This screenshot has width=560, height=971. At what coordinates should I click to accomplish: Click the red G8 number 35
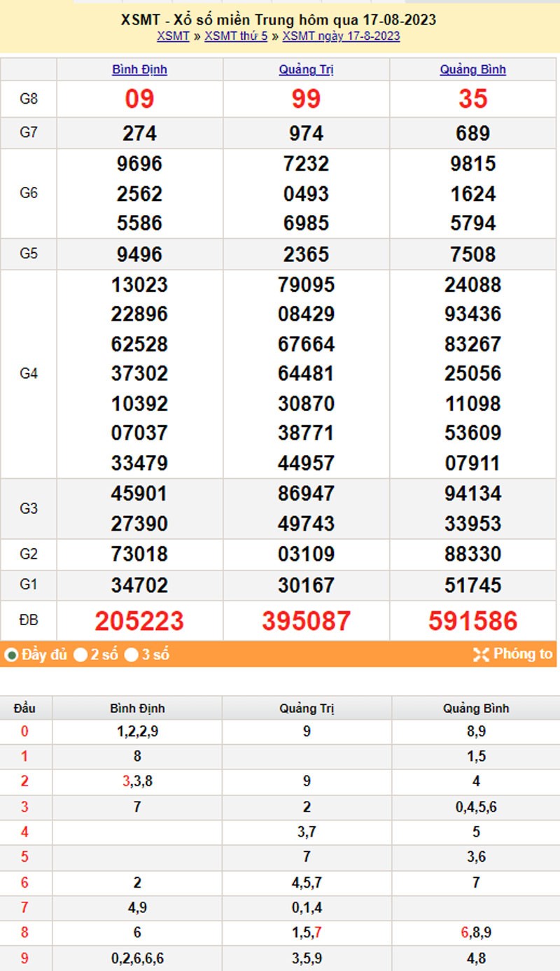point(472,99)
